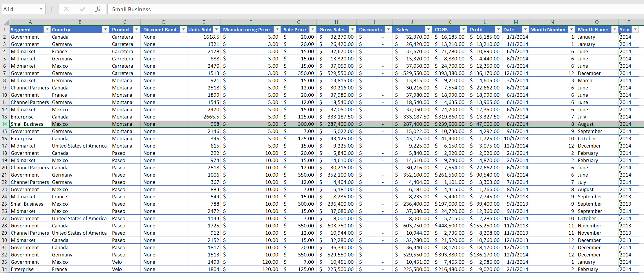Click the Month Name header cell text

point(593,30)
